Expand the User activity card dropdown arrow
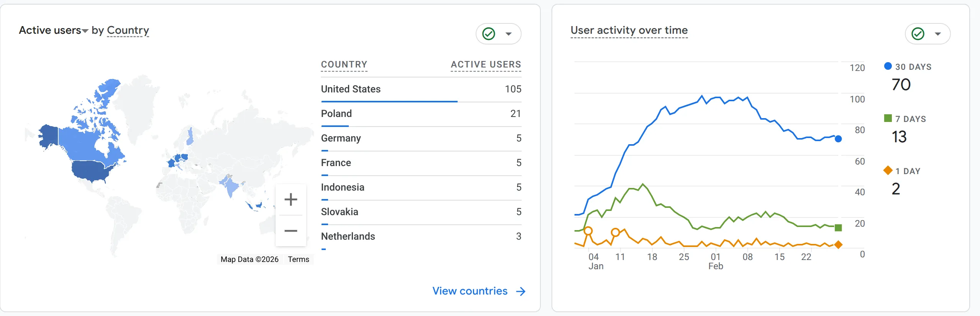The width and height of the screenshot is (980, 316). click(x=938, y=34)
